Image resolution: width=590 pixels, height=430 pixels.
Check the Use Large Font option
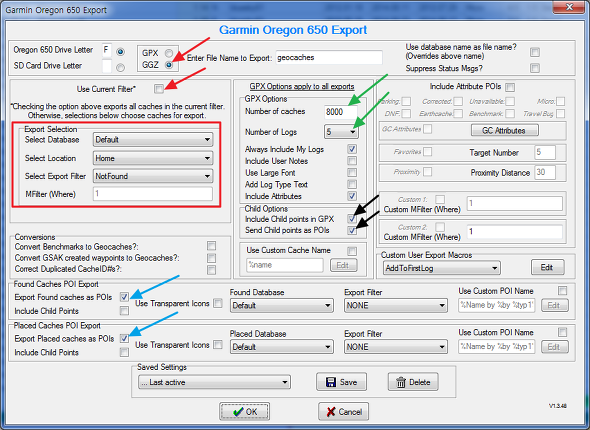pyautogui.click(x=352, y=173)
